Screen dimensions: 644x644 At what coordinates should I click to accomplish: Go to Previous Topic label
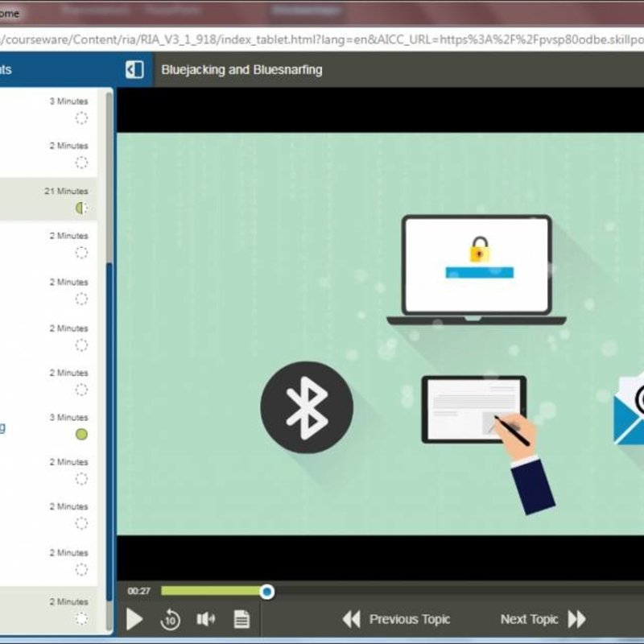(410, 619)
